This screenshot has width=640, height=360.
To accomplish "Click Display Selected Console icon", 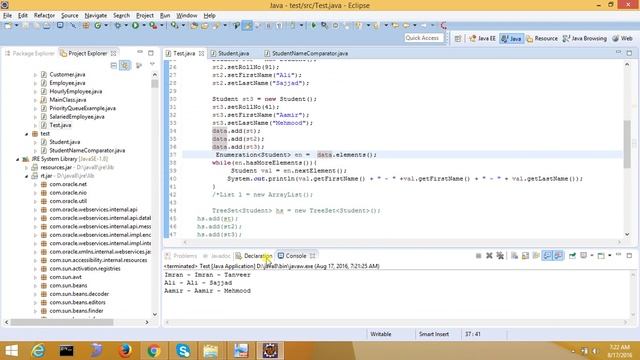I will click(x=585, y=256).
